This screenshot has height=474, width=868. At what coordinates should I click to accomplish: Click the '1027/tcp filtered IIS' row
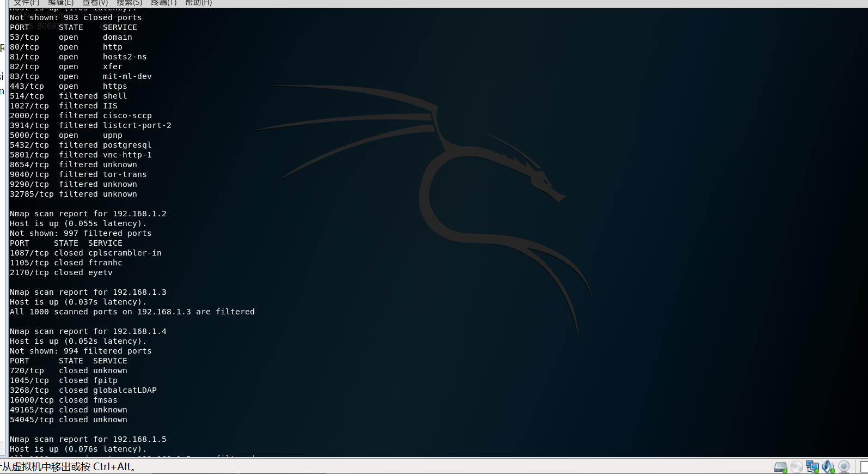point(63,106)
